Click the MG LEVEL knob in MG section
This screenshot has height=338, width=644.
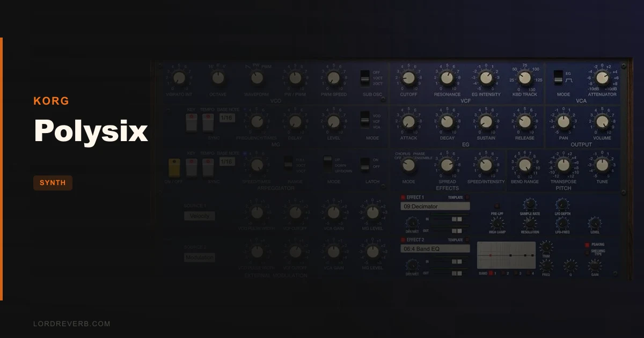tap(334, 122)
